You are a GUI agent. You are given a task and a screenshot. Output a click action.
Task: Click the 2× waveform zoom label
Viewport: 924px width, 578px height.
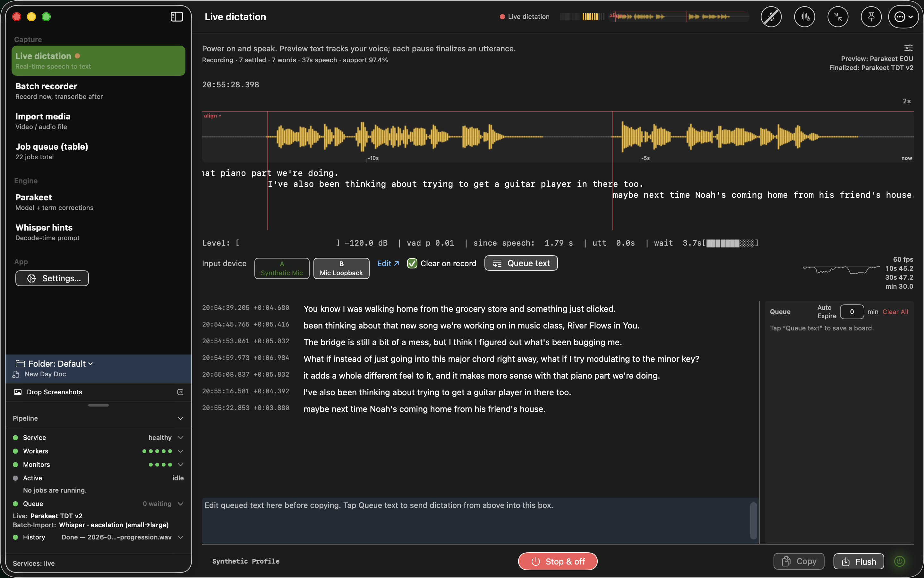(x=907, y=101)
